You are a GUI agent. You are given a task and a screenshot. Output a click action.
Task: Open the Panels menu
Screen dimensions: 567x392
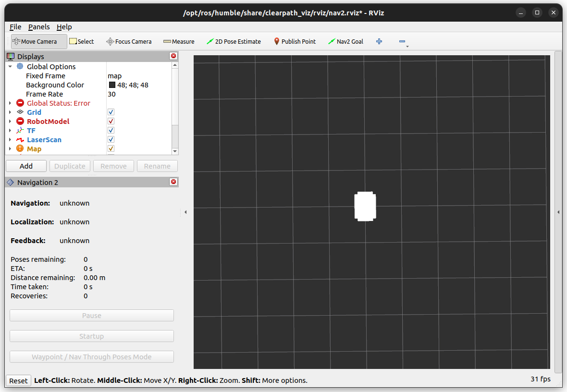pos(39,27)
